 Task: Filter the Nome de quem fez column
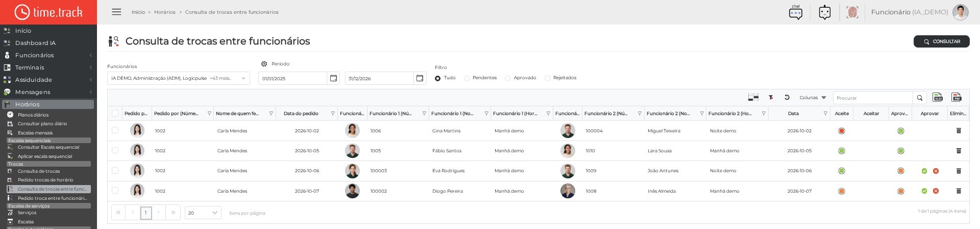point(271,113)
